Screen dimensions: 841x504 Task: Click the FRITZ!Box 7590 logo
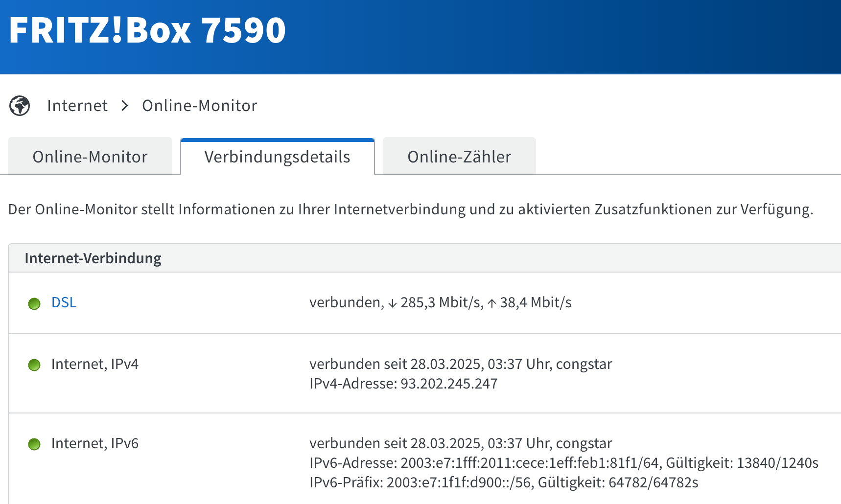[147, 30]
